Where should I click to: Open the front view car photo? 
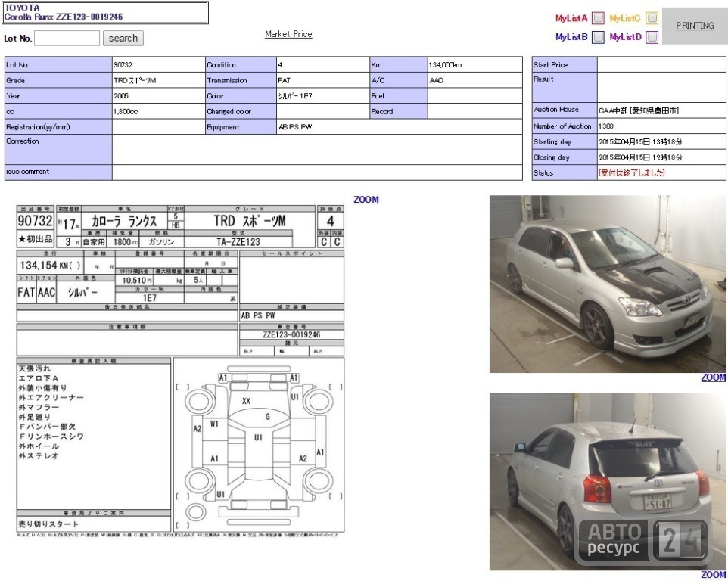608,284
